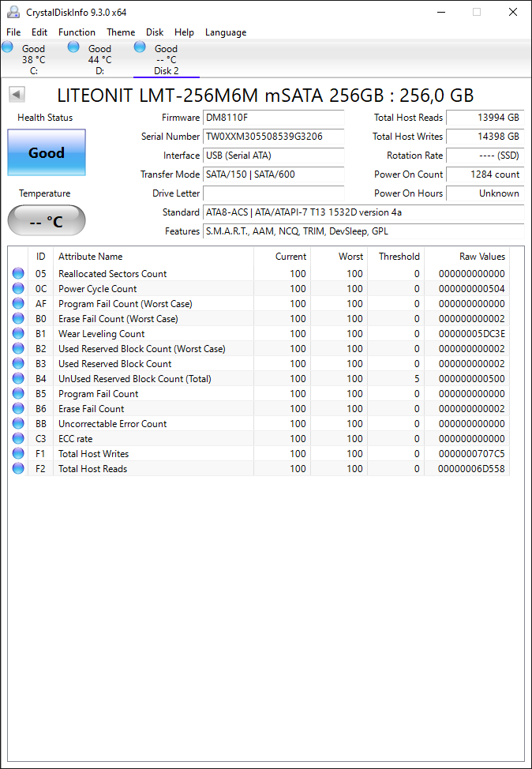532x769 pixels.
Task: Open the Help menu
Action: point(184,32)
